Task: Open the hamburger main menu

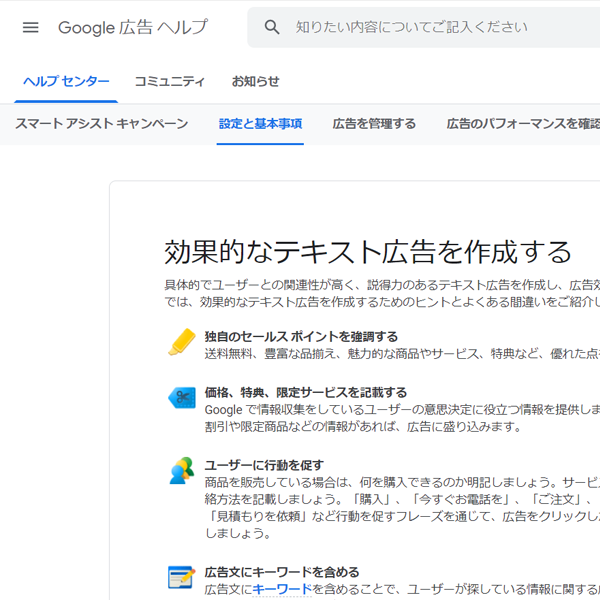Action: [x=31, y=28]
